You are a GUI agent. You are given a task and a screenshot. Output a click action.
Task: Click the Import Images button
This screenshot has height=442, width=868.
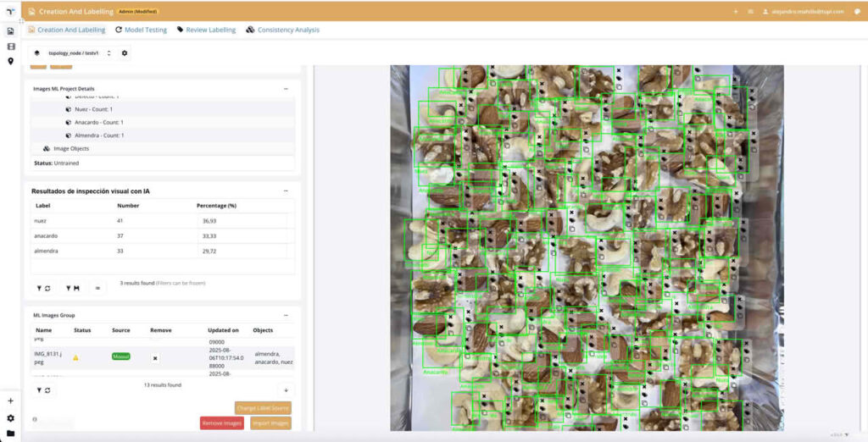pyautogui.click(x=271, y=423)
